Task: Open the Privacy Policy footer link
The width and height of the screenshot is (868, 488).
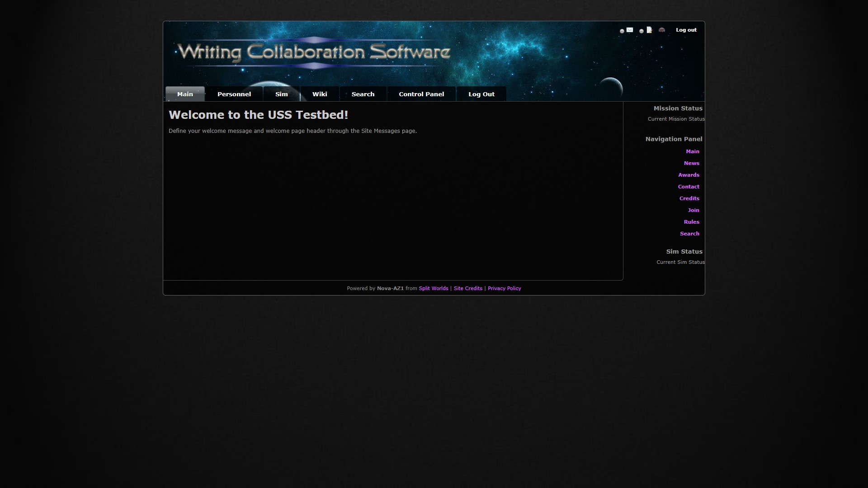Action: pyautogui.click(x=504, y=288)
